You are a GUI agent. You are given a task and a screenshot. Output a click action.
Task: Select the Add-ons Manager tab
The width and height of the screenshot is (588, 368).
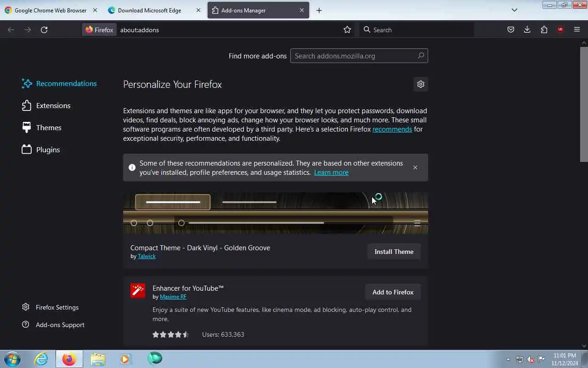pyautogui.click(x=258, y=10)
